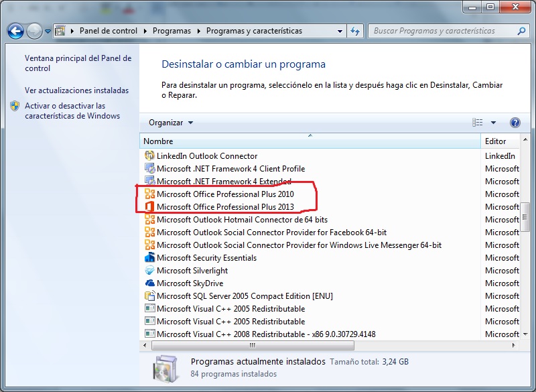Viewport: 536px width, 392px height.
Task: Click the Microsoft Security Essentials icon
Action: [x=149, y=257]
